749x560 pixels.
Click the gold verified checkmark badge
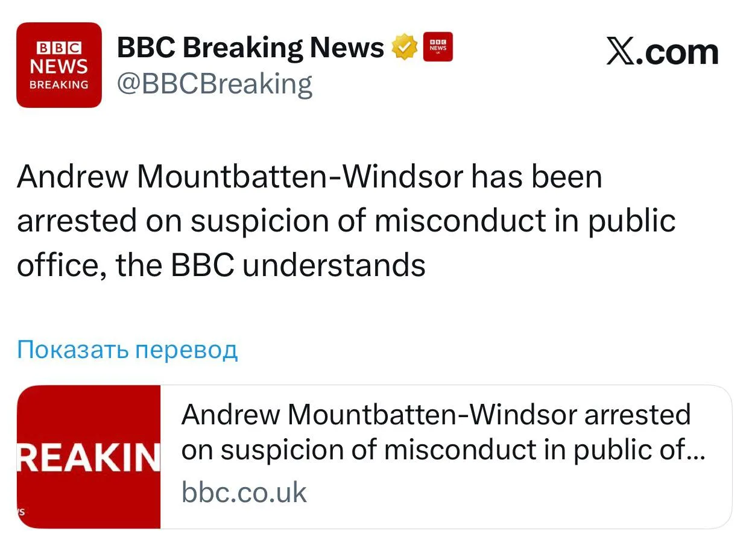405,48
